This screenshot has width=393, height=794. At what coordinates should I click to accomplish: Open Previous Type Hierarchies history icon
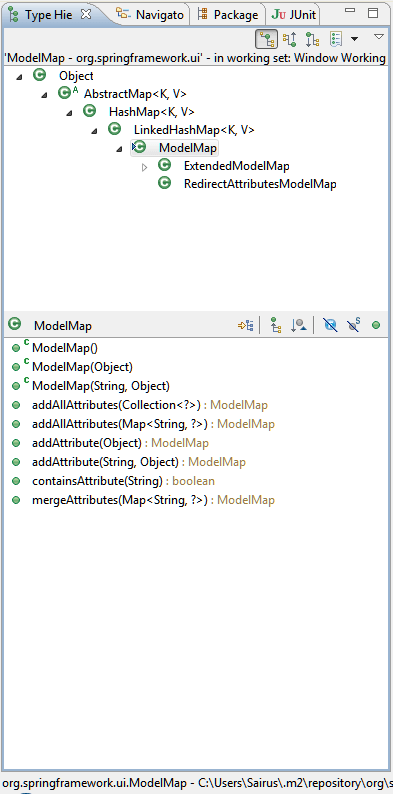point(336,39)
